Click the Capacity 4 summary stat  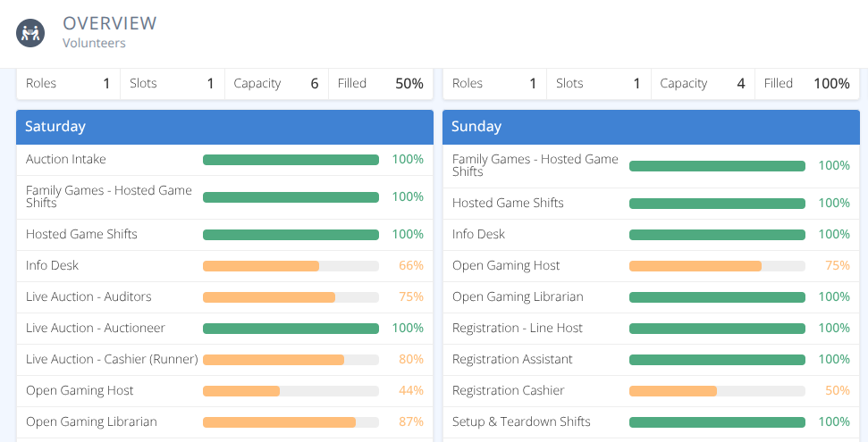click(x=703, y=84)
